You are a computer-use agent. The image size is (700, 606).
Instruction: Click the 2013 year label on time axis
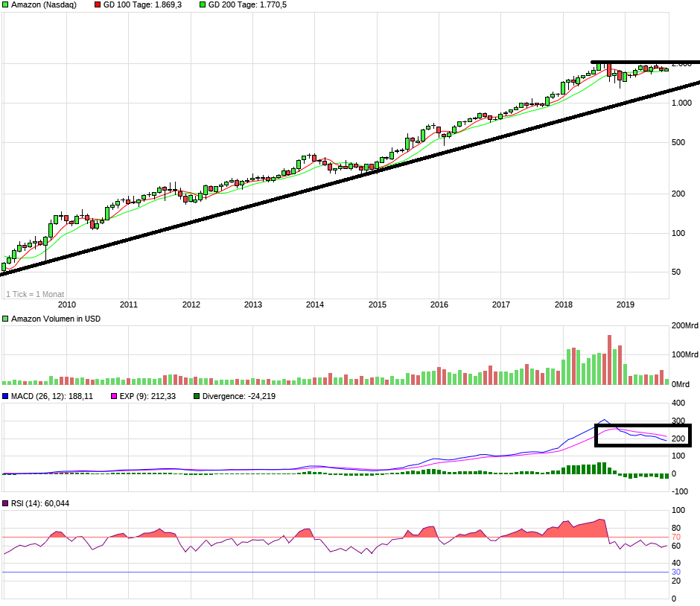pyautogui.click(x=253, y=304)
